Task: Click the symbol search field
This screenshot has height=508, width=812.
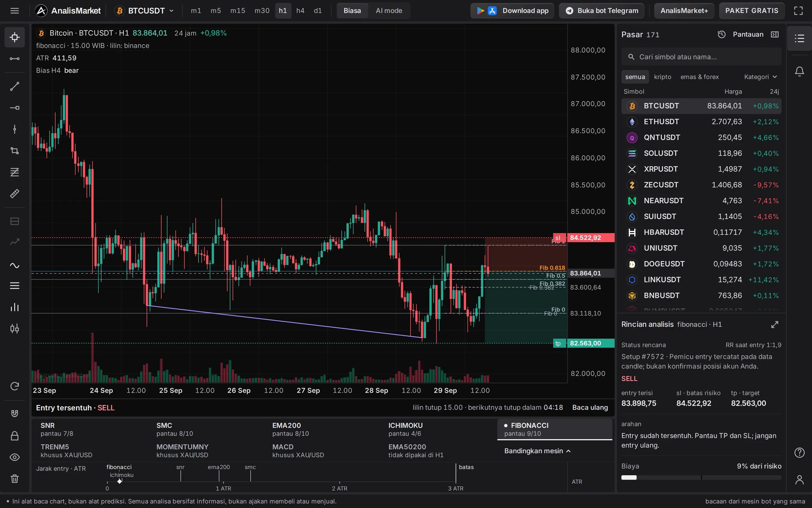Action: point(701,57)
